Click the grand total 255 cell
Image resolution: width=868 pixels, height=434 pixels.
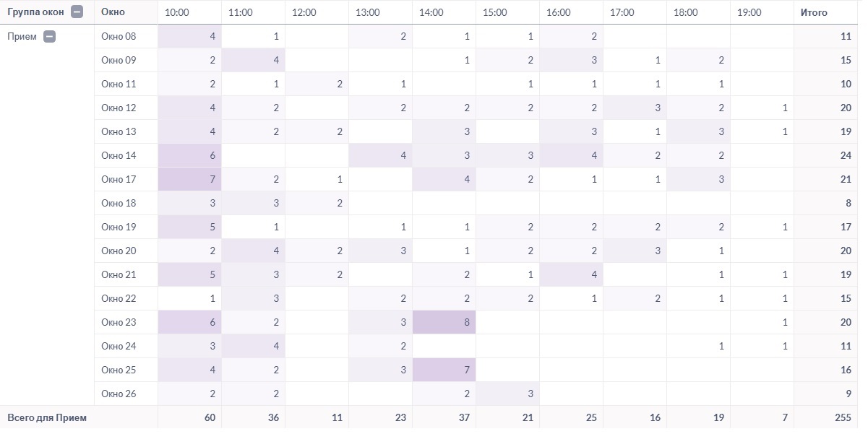point(825,417)
